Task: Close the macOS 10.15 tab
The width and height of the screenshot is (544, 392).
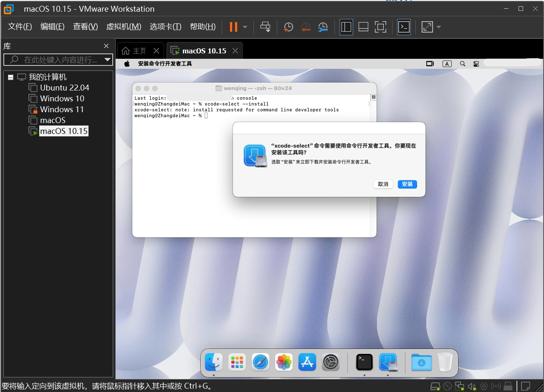Action: click(x=235, y=50)
